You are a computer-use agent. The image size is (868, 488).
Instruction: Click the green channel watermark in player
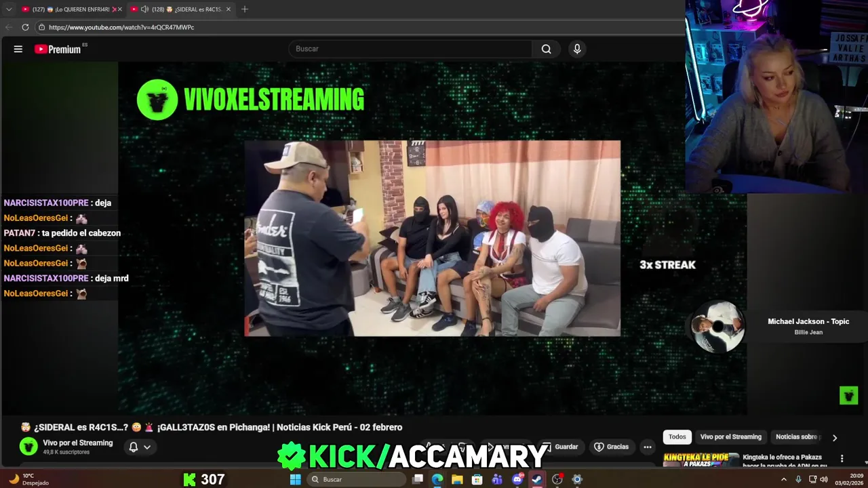tap(848, 395)
